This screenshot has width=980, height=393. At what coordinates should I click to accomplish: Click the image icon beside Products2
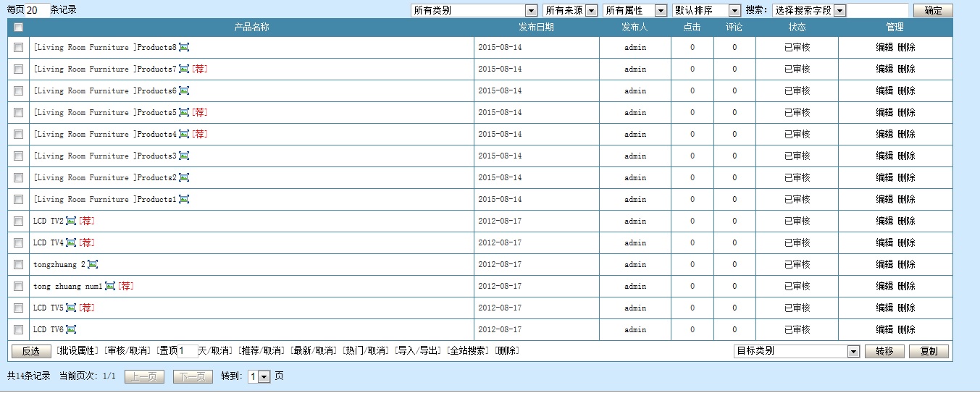point(184,178)
